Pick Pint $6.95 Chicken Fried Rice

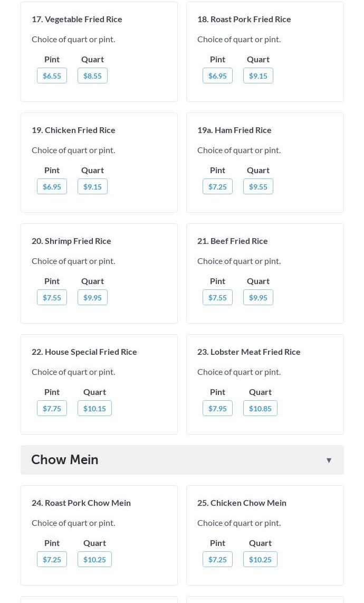point(52,186)
